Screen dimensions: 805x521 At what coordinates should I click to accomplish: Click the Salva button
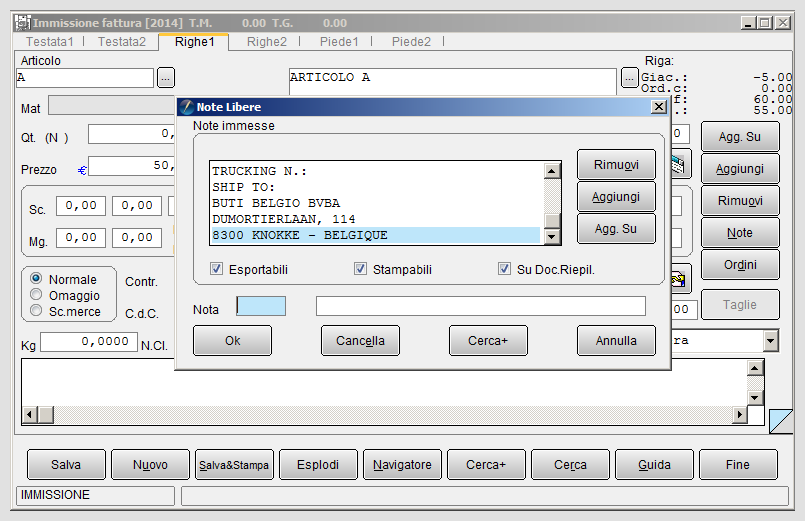click(66, 465)
